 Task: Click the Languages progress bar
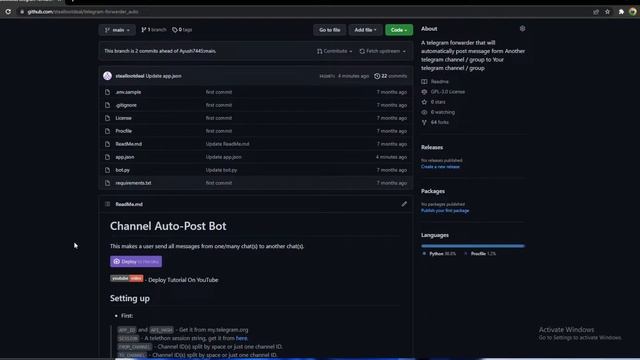(473, 246)
